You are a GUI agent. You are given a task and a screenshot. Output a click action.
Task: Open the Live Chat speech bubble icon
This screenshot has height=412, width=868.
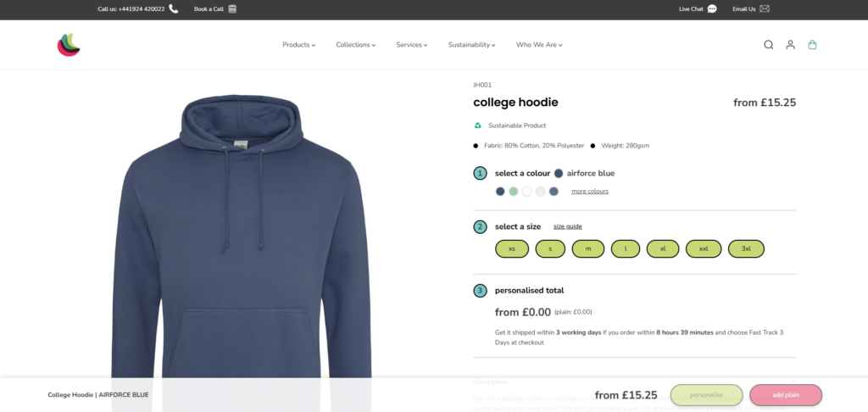point(712,8)
